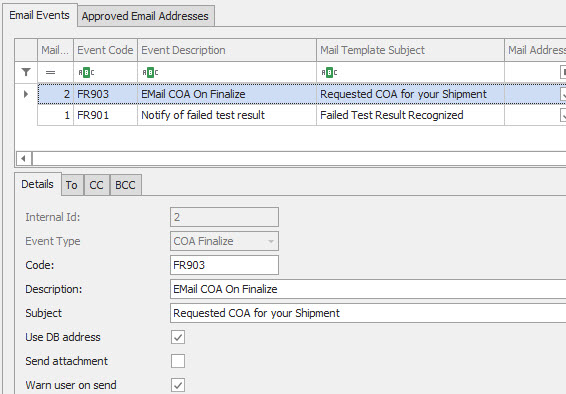The image size is (566, 394).
Task: Click row indicator arrow beside FR903
Action: (x=26, y=94)
